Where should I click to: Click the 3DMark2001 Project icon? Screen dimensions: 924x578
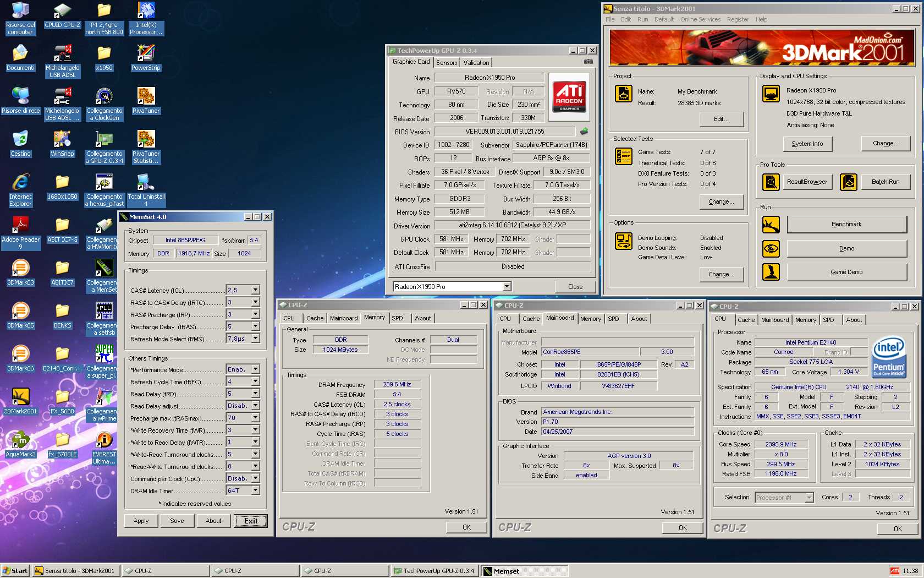coord(623,94)
